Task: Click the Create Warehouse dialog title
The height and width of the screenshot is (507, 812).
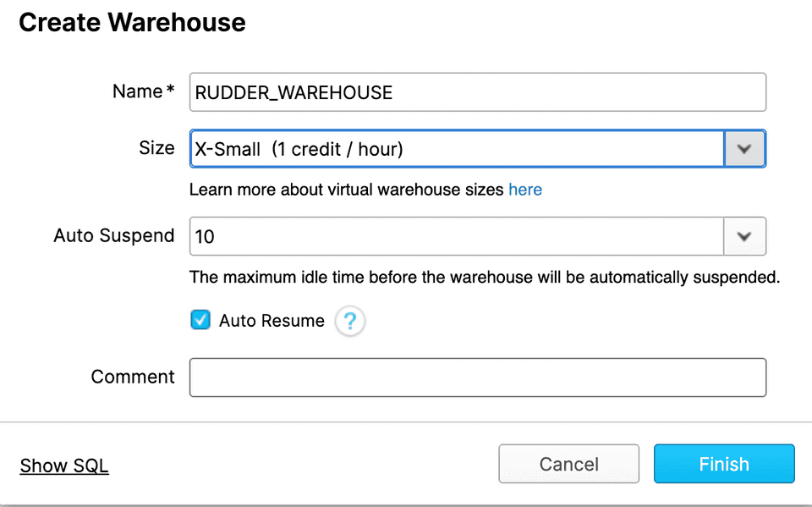Action: coord(132,23)
